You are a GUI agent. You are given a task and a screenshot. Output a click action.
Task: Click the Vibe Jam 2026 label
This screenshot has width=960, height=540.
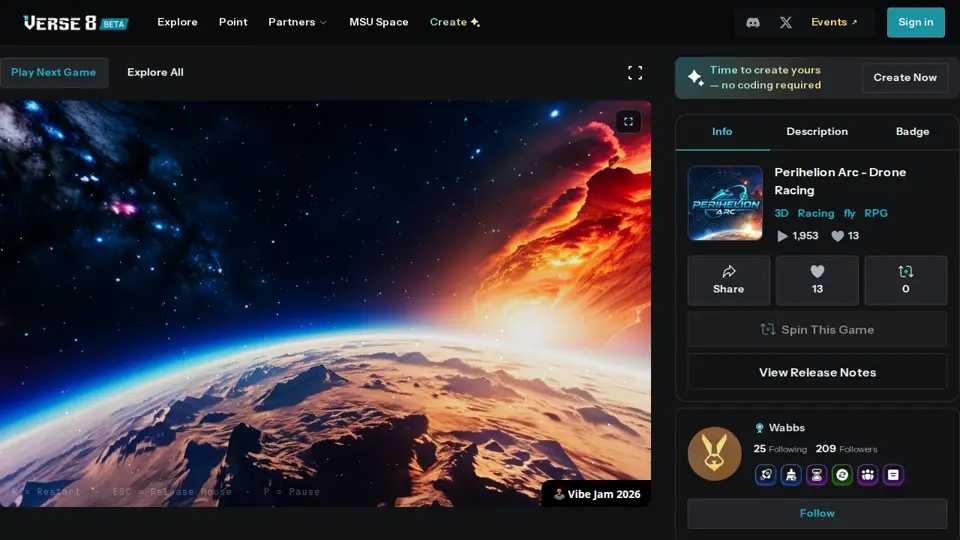597,494
